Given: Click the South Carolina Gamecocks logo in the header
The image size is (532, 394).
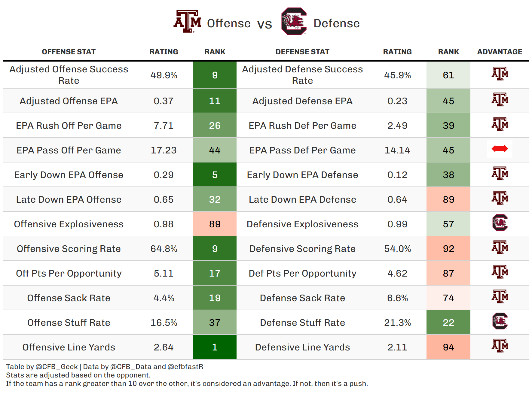Looking at the screenshot, I should (294, 22).
